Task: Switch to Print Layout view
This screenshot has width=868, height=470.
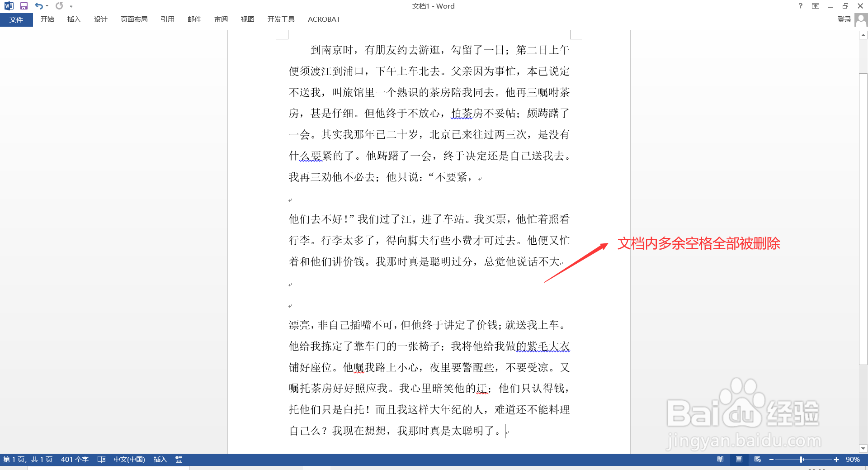Action: [739, 460]
